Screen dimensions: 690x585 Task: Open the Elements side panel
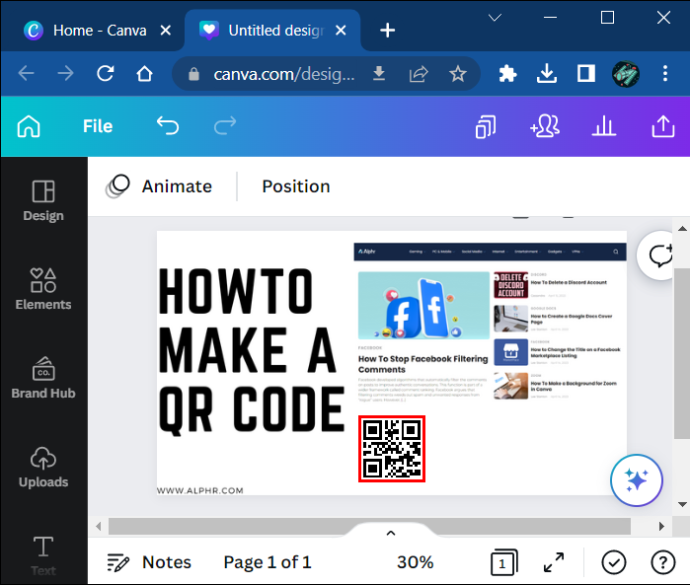(43, 289)
